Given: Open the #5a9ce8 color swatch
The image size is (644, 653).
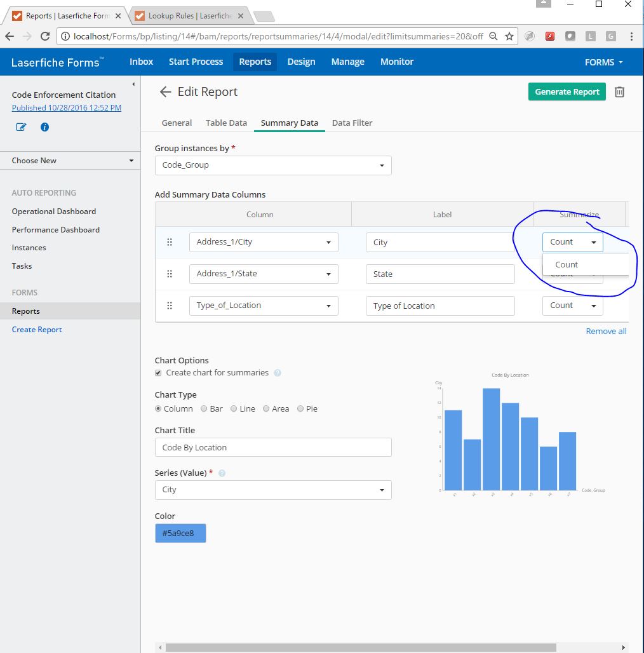Looking at the screenshot, I should point(180,534).
